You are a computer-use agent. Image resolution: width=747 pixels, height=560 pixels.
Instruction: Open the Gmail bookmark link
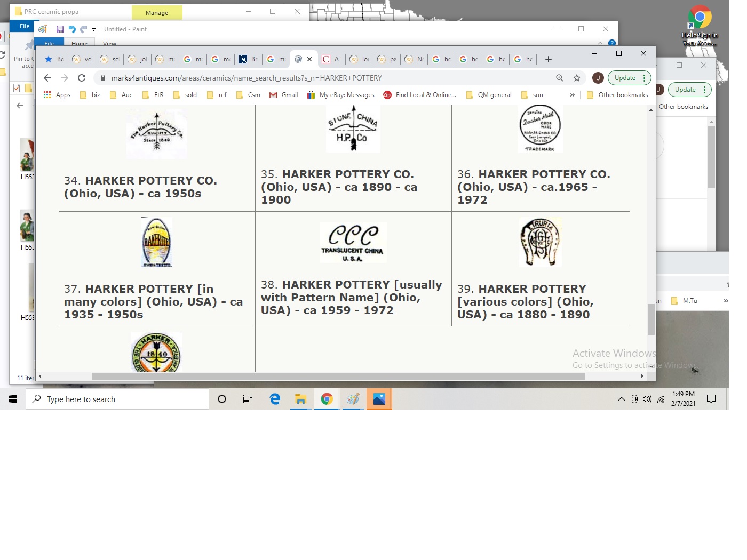(x=284, y=95)
